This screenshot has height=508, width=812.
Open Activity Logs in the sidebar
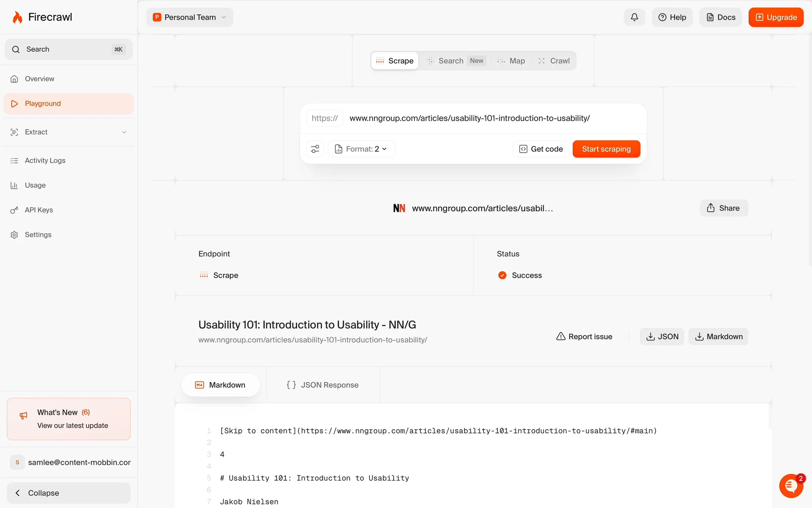(45, 160)
